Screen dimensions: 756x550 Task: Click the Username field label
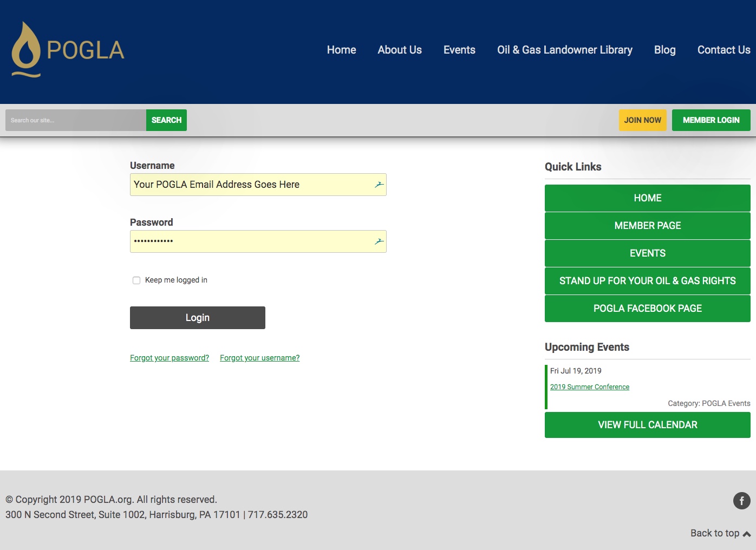click(x=152, y=166)
